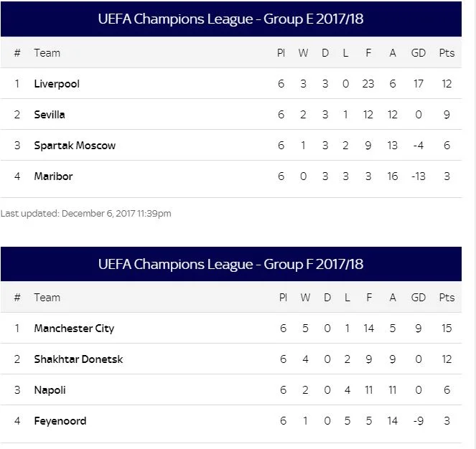The width and height of the screenshot is (476, 449).
Task: Select Shakhtar Donetsk in Group F
Action: 78,359
